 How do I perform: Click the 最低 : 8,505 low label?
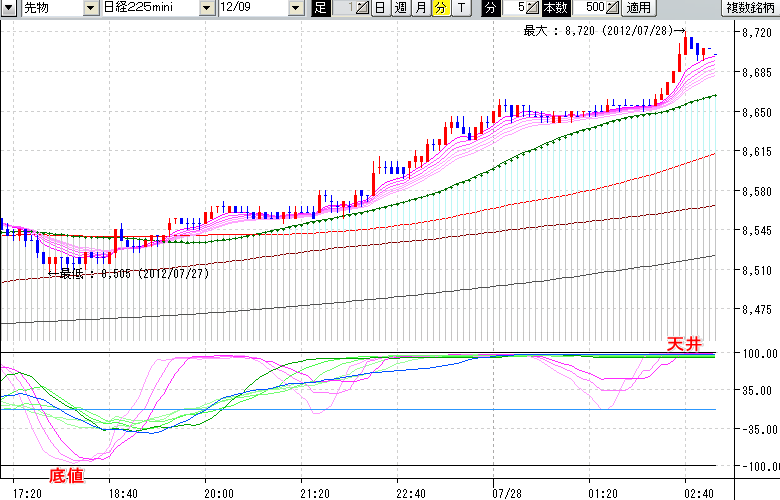point(129,274)
